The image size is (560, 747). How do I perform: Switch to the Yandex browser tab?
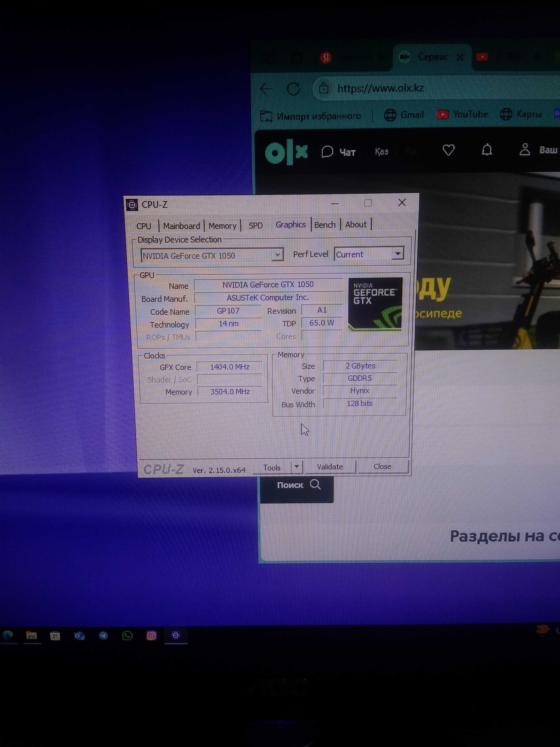pyautogui.click(x=353, y=58)
